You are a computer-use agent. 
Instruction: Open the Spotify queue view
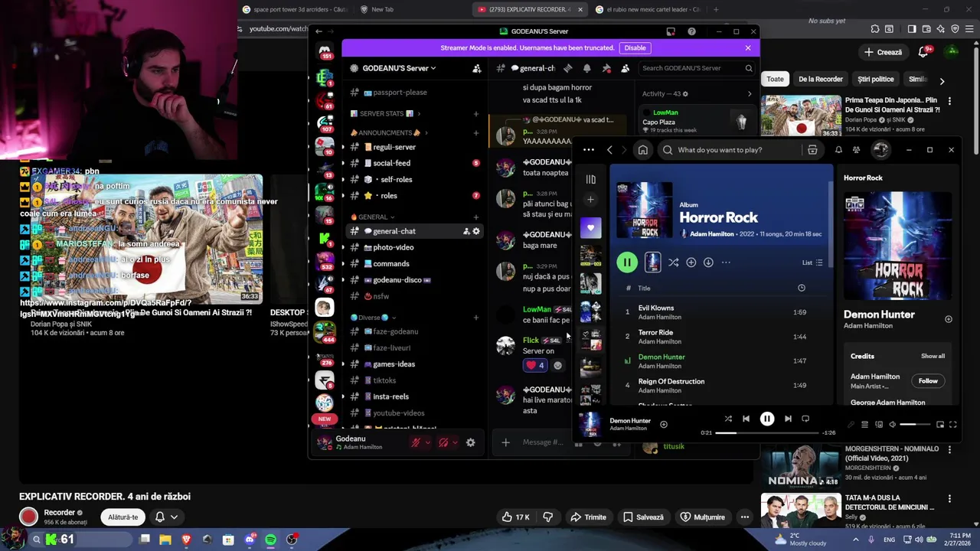click(x=865, y=425)
